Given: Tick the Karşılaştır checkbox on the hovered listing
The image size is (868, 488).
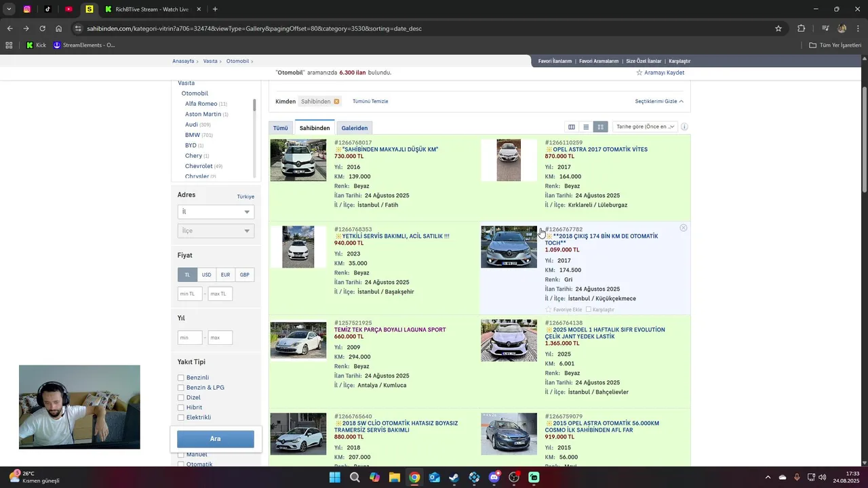Looking at the screenshot, I should tap(589, 310).
